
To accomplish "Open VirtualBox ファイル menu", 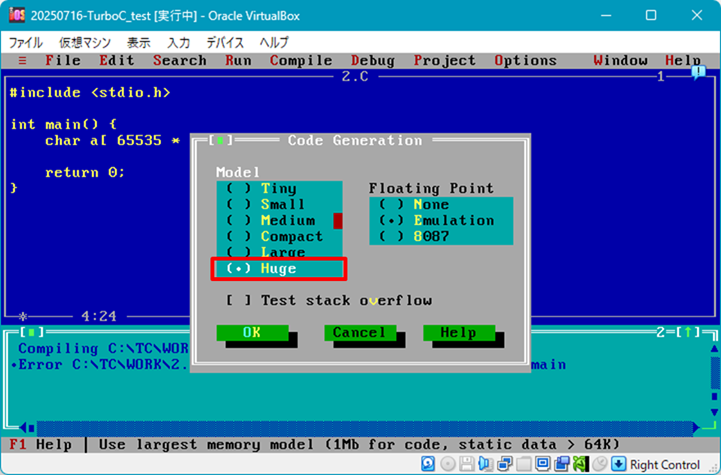I will (x=26, y=42).
